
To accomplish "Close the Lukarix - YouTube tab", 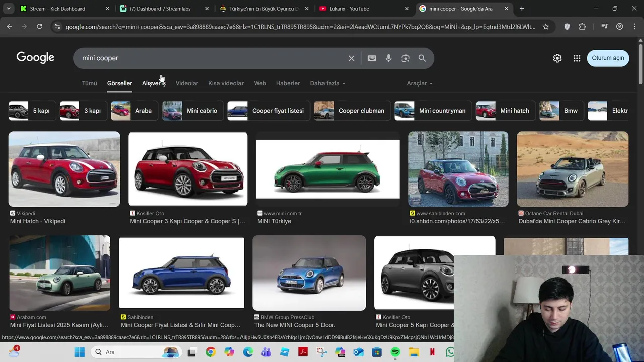I will pyautogui.click(x=407, y=9).
